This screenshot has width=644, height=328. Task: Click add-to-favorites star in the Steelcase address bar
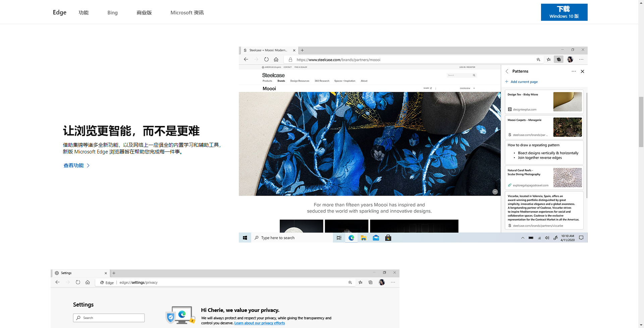[x=538, y=60]
